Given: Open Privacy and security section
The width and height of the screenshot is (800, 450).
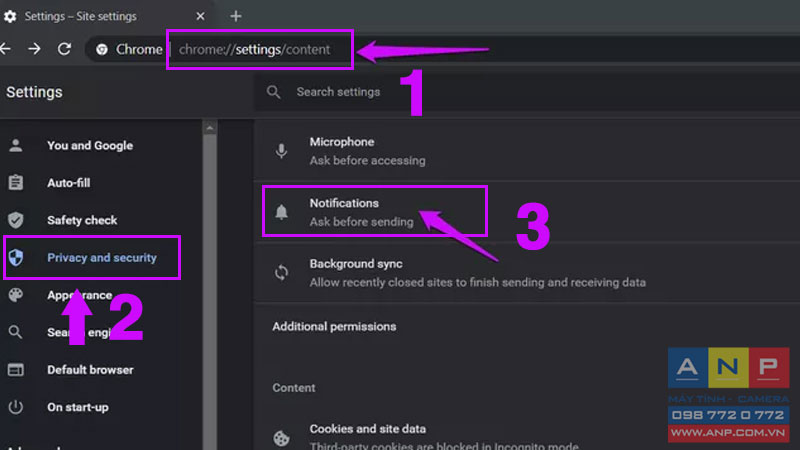Looking at the screenshot, I should pyautogui.click(x=101, y=258).
